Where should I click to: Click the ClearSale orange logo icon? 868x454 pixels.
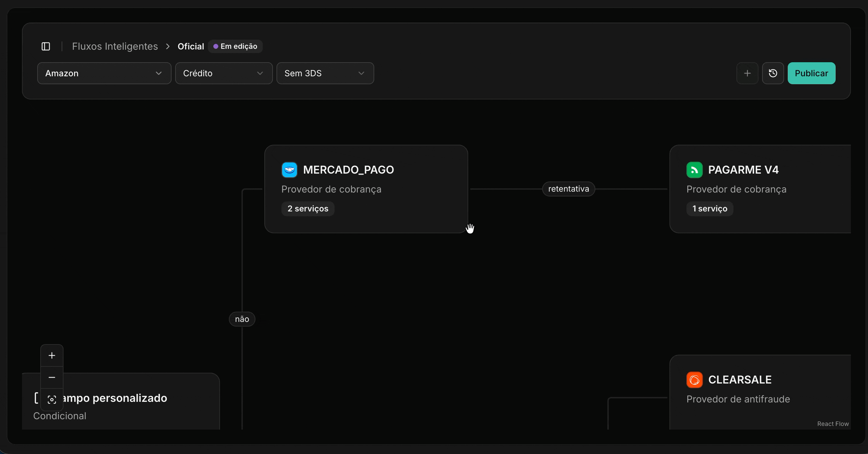pyautogui.click(x=694, y=380)
